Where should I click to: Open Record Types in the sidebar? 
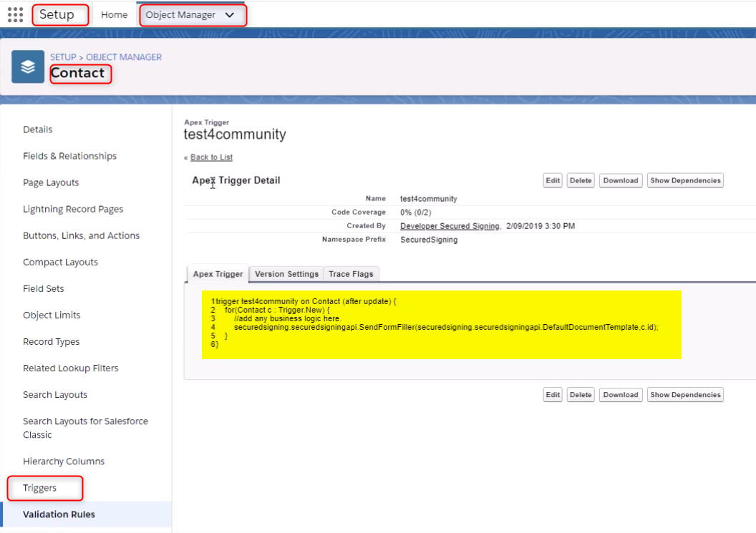[x=51, y=341]
